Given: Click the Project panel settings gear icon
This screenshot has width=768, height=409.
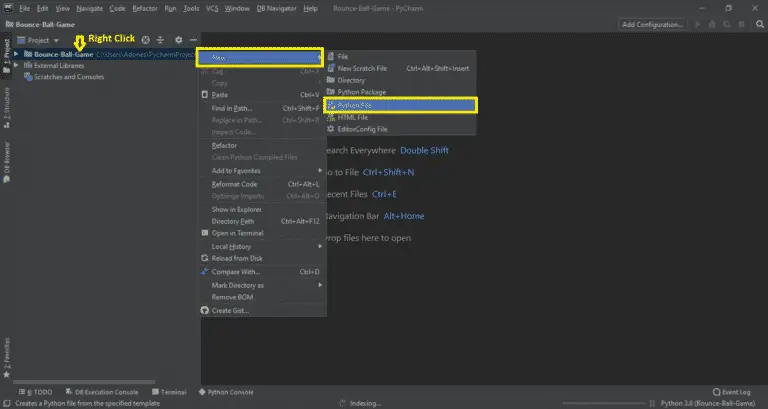Looking at the screenshot, I should pos(177,40).
